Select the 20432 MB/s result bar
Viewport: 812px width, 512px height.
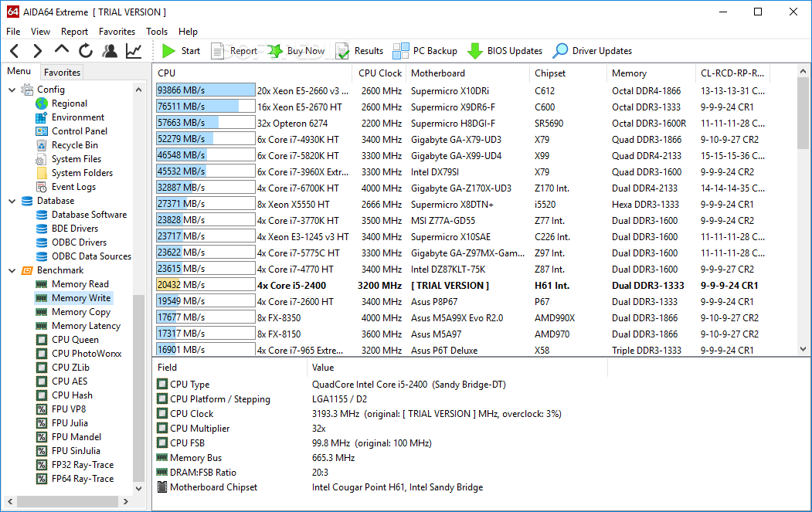206,285
